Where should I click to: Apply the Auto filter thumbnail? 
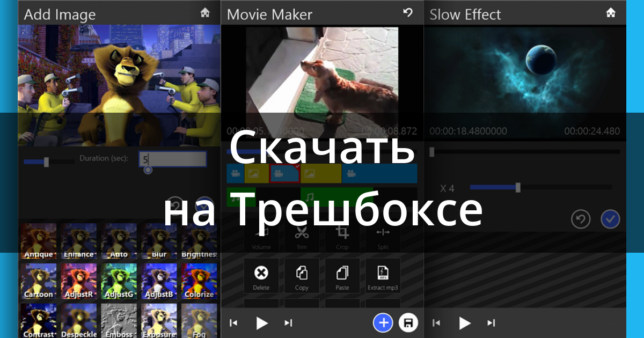tap(119, 241)
